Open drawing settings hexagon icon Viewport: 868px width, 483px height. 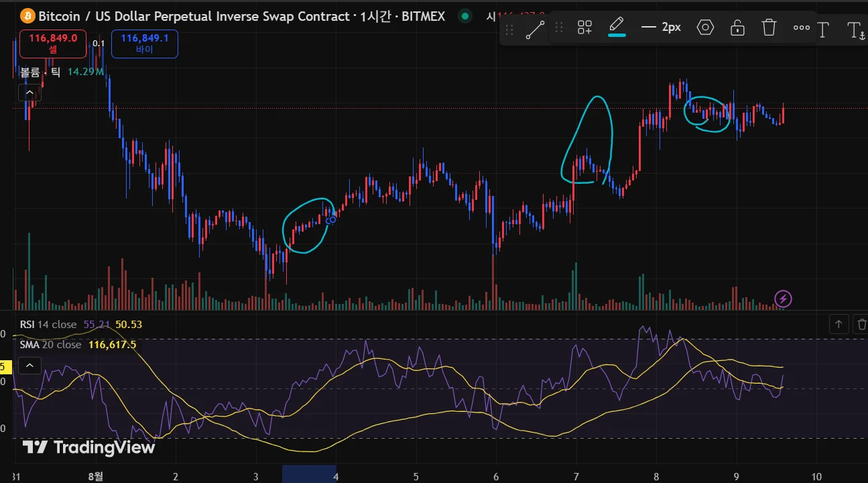(x=705, y=28)
